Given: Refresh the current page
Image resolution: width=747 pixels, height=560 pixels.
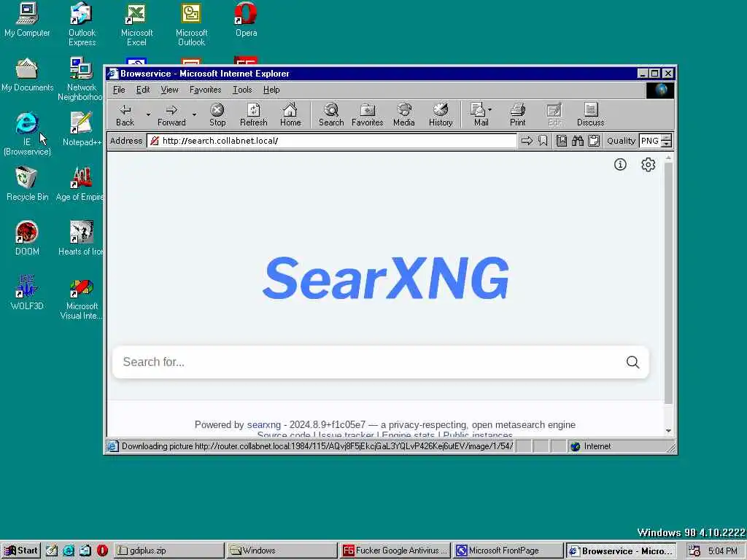Looking at the screenshot, I should (253, 115).
